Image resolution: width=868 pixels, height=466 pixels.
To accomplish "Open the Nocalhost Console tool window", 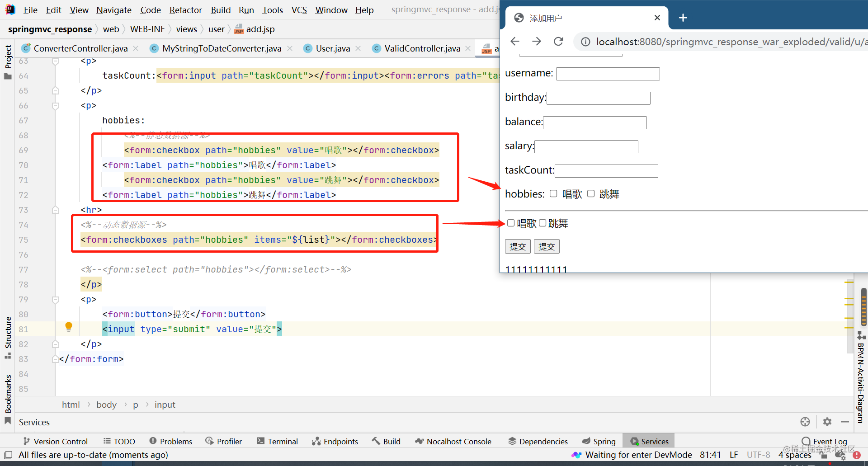I will point(453,441).
